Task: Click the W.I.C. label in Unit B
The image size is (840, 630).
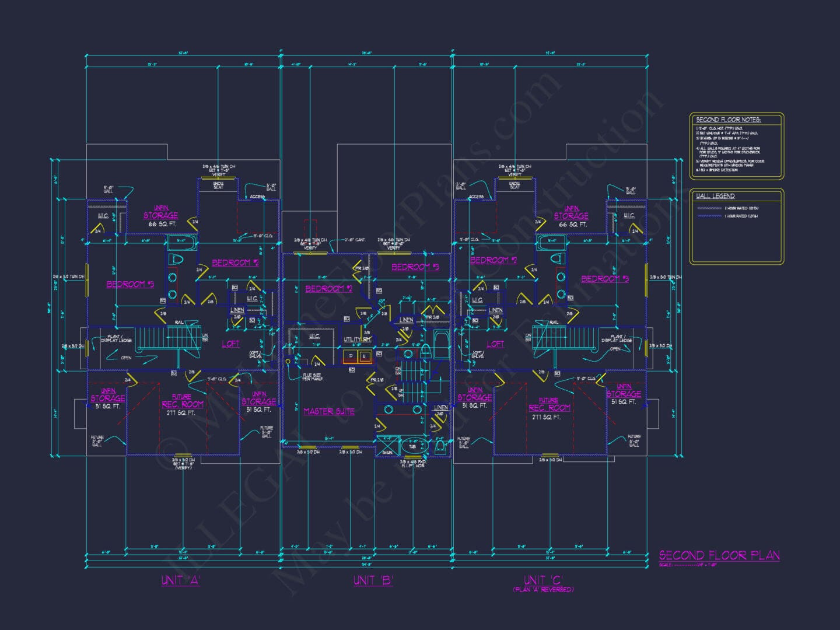Action: 314,337
